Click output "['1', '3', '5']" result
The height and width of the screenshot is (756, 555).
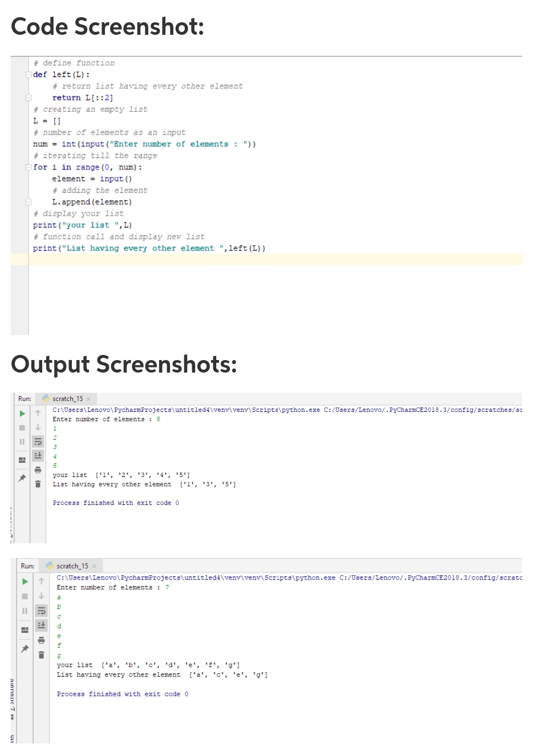[x=208, y=484]
